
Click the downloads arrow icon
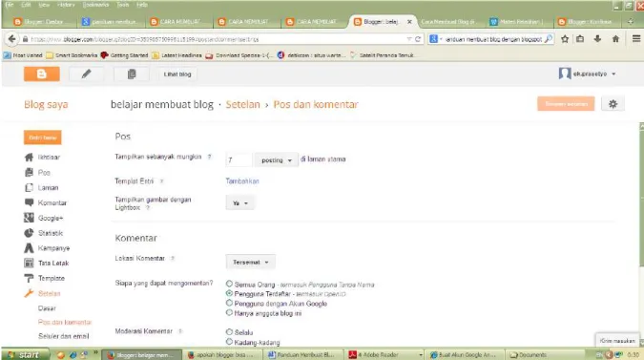(x=597, y=38)
